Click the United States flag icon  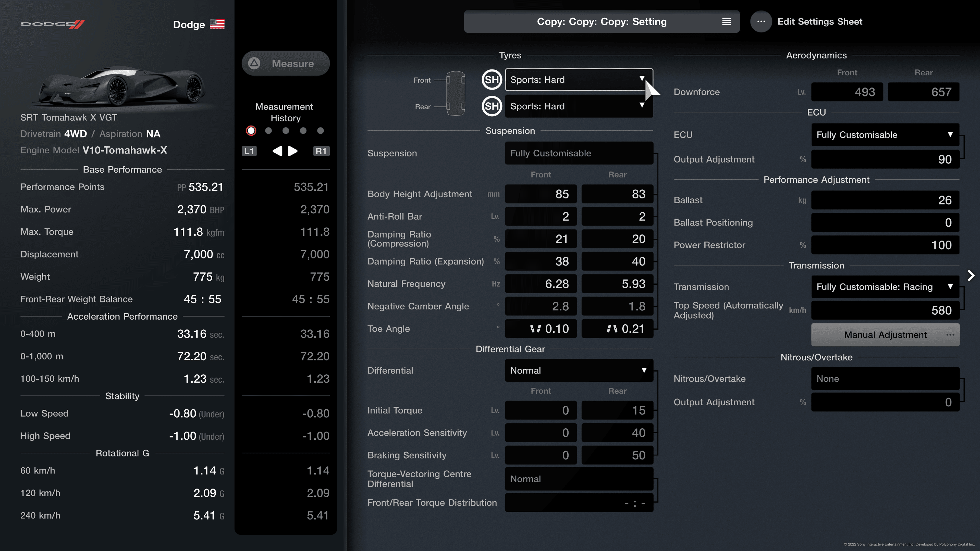pyautogui.click(x=217, y=24)
